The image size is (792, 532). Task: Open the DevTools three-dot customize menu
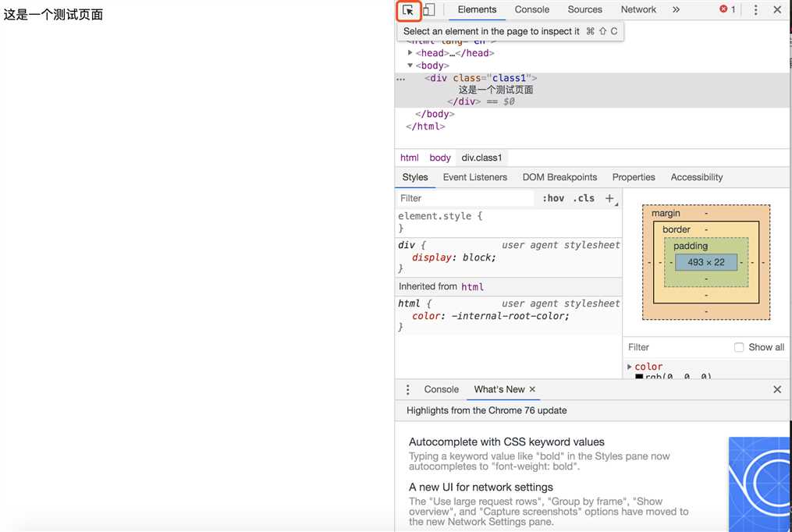[755, 9]
